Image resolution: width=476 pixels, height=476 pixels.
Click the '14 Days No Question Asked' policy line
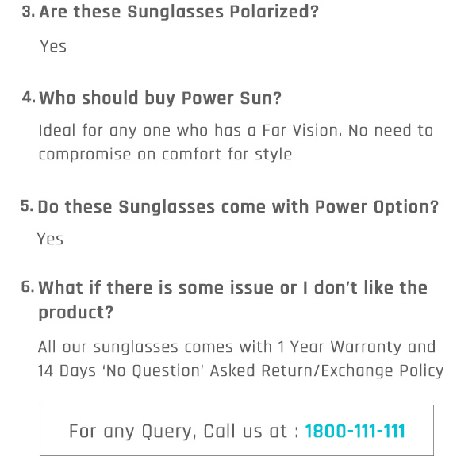coord(240,370)
